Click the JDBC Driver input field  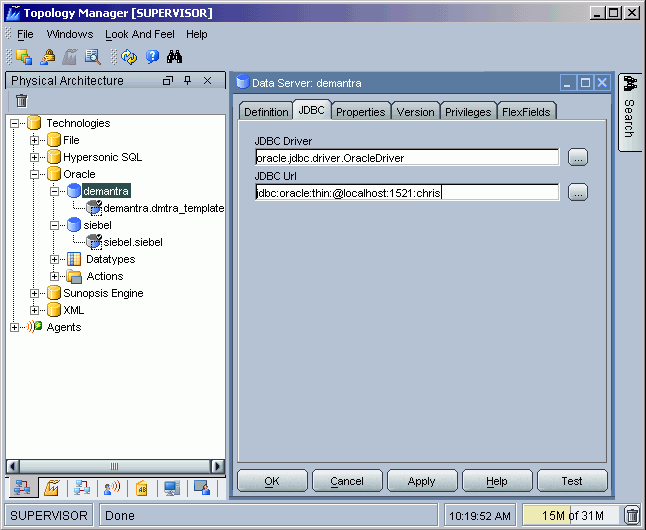click(407, 158)
